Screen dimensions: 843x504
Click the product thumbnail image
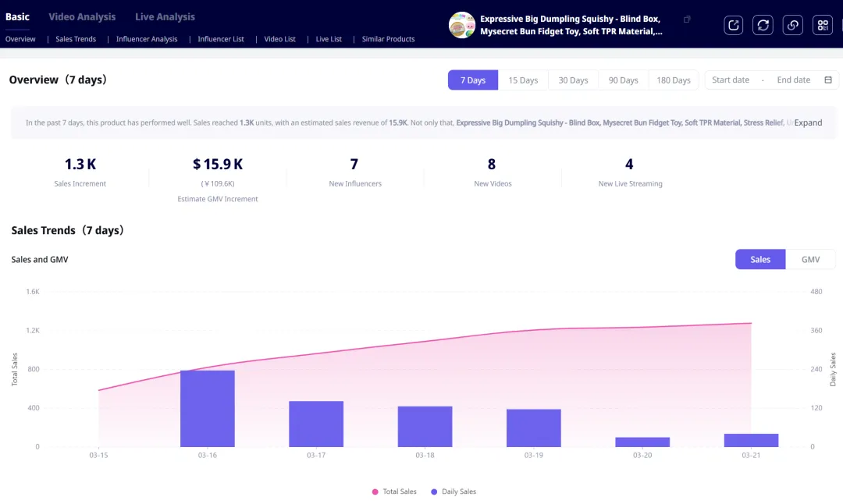pos(462,25)
